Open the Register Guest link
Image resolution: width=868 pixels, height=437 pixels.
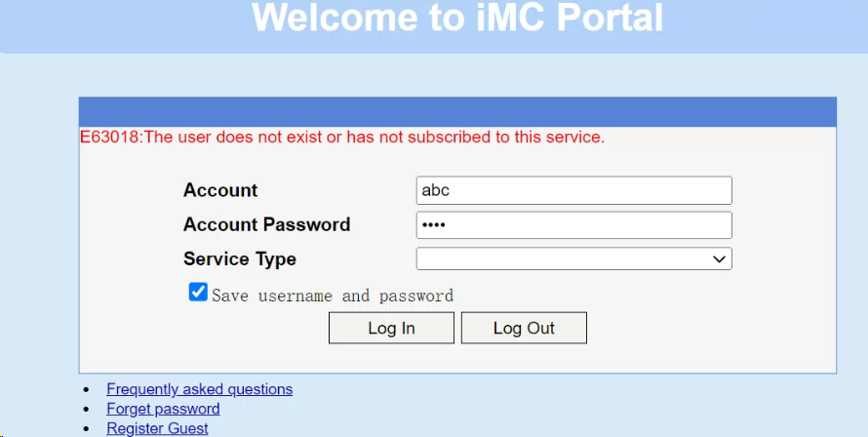pyautogui.click(x=157, y=428)
